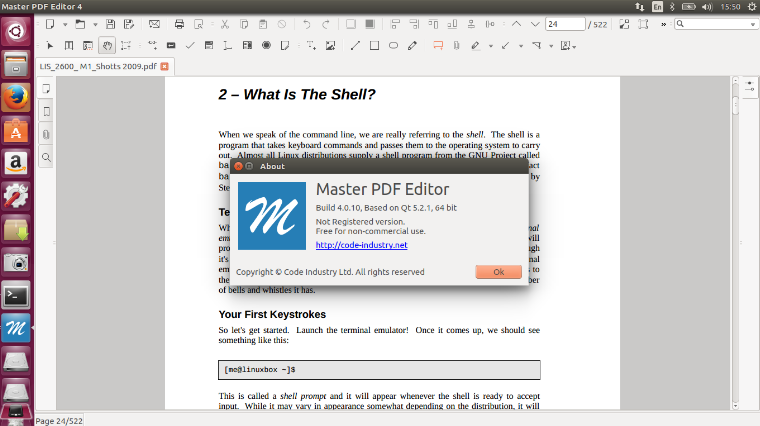Screen dimensions: 760x426
Task: Select the Edit Text tool
Action: point(69,46)
